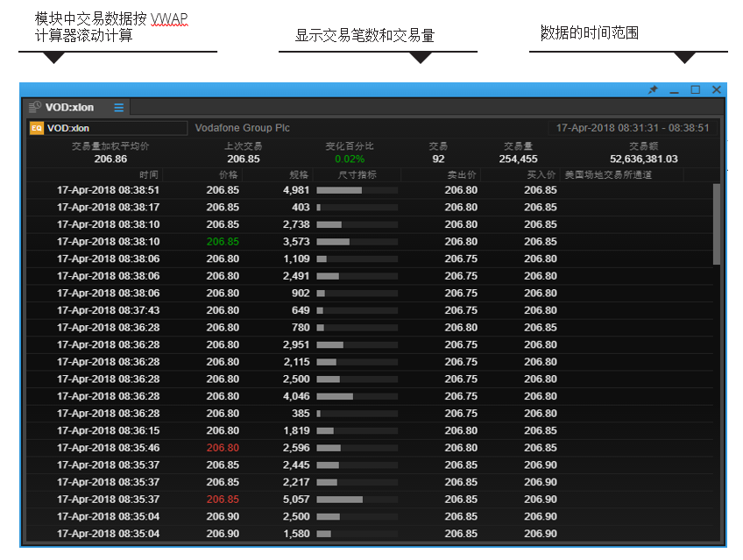Click the size value 4,046
Viewport: 743px width, 560px height.
tap(296, 396)
